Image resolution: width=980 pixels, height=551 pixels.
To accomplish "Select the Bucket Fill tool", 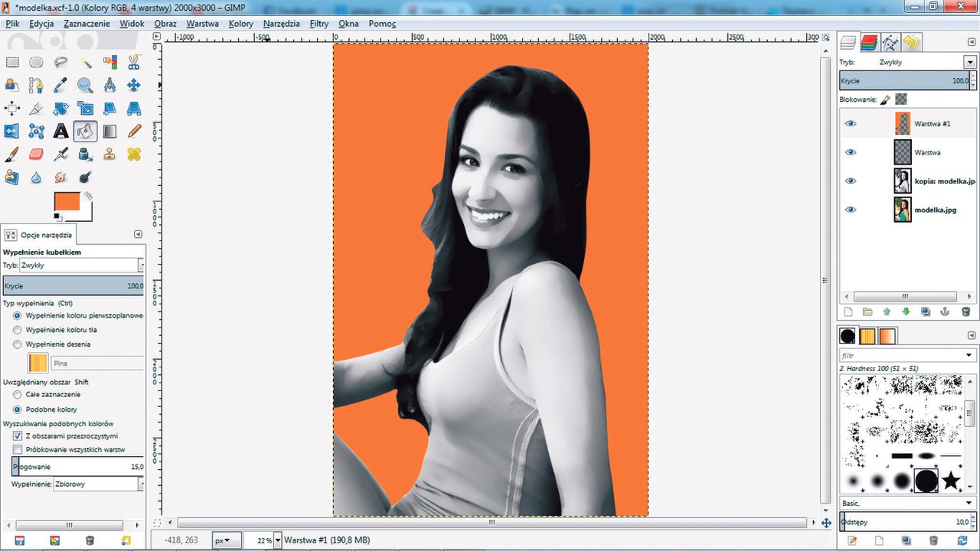I will click(x=85, y=132).
